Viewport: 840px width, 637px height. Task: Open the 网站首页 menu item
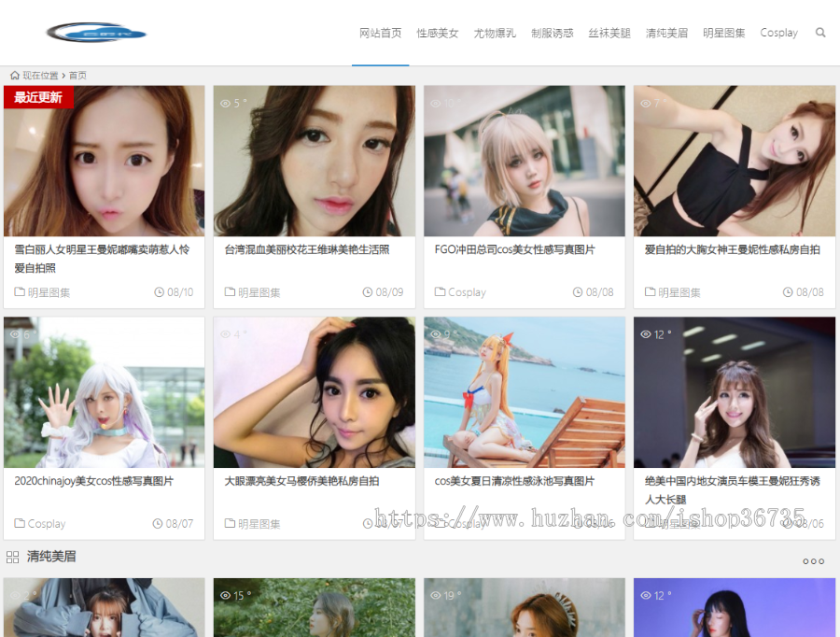pyautogui.click(x=379, y=33)
